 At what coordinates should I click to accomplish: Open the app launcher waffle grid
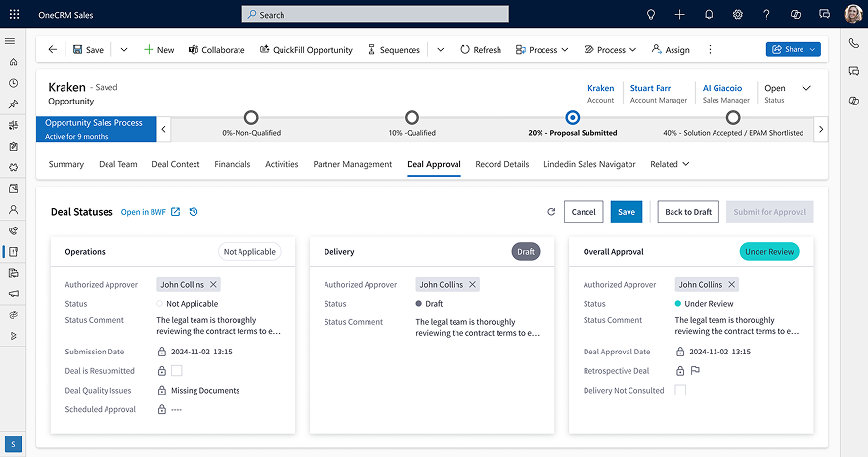[x=14, y=15]
